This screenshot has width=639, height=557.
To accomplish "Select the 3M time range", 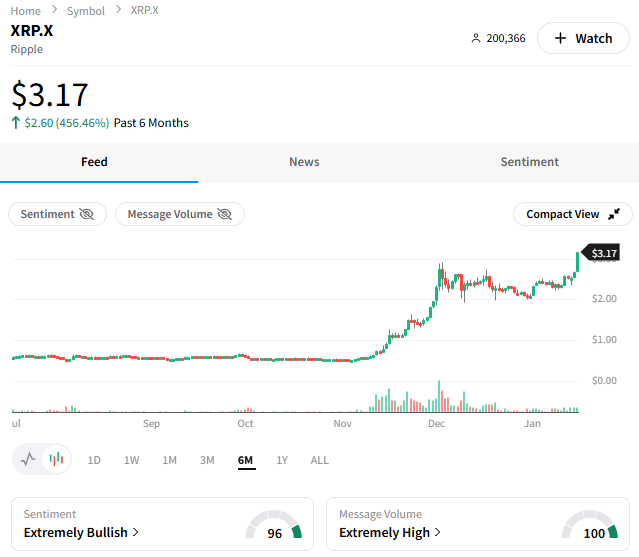I will click(x=207, y=460).
